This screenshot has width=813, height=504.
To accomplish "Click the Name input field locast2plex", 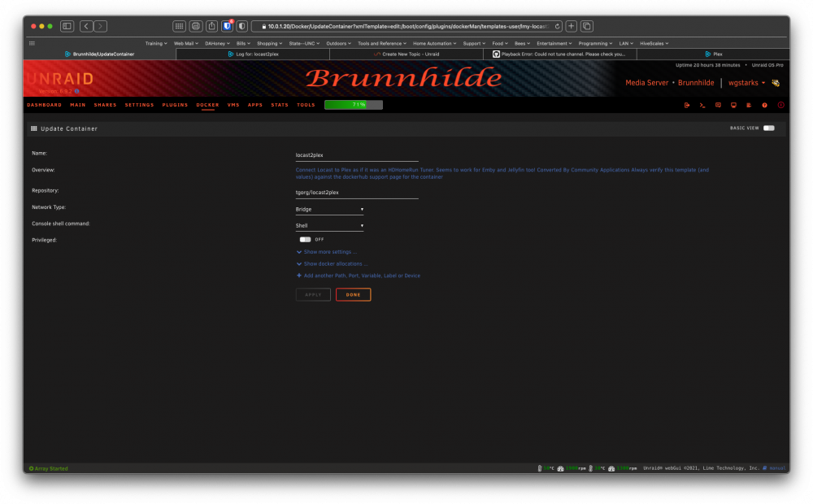I will click(x=357, y=155).
